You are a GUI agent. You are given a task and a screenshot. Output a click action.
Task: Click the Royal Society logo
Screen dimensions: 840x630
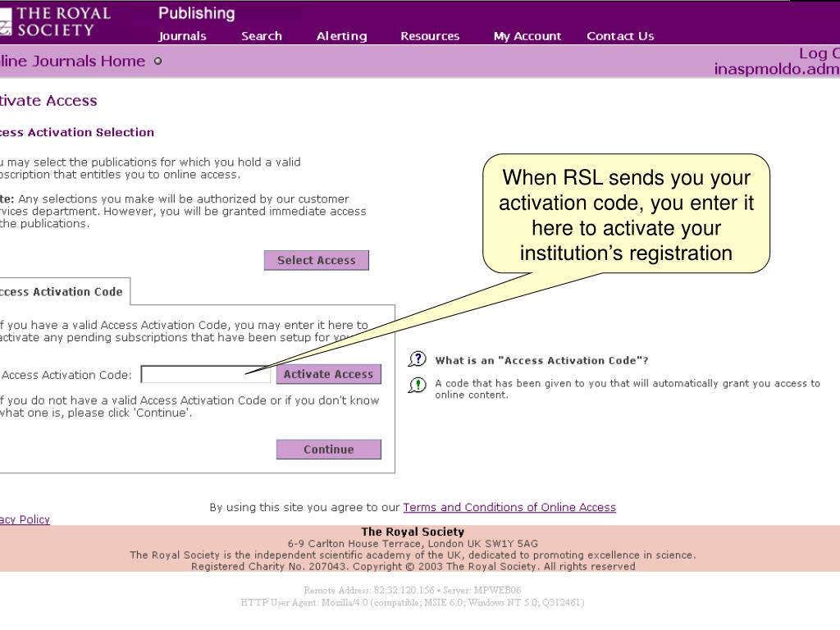pyautogui.click(x=55, y=21)
